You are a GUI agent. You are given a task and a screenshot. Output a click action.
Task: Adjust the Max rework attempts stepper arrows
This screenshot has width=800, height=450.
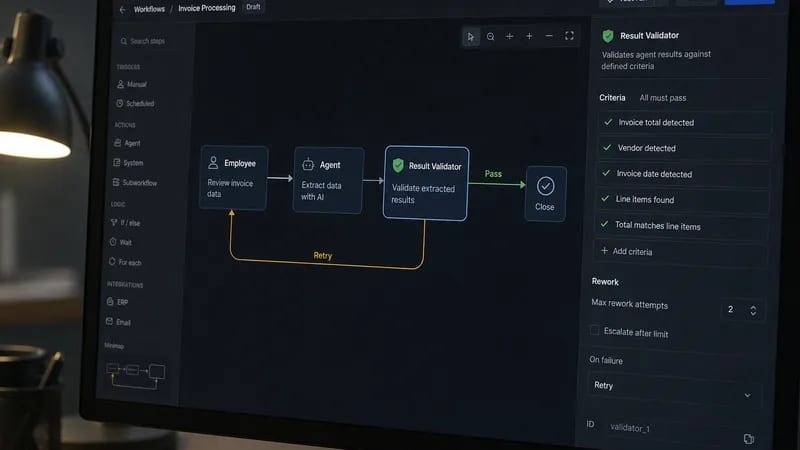tap(753, 310)
